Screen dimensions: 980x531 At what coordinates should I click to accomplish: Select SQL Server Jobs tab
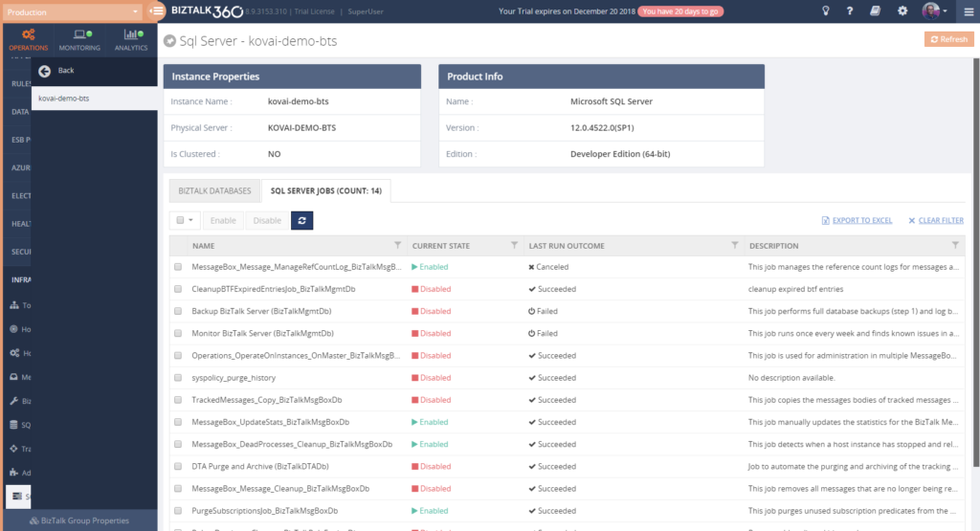point(325,190)
